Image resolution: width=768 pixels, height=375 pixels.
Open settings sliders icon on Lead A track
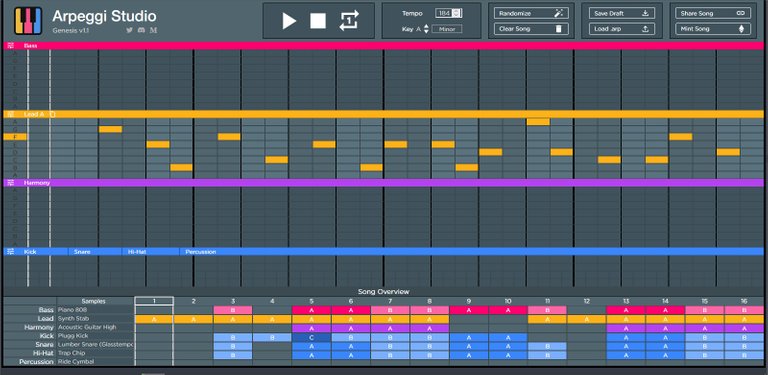(x=11, y=114)
